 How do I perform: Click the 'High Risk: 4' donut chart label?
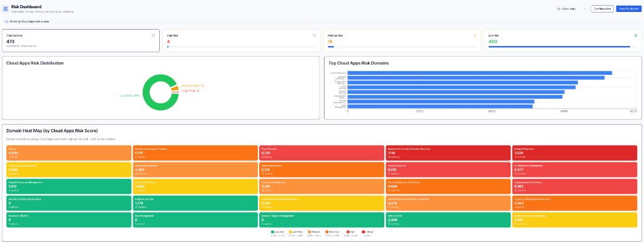(x=191, y=91)
